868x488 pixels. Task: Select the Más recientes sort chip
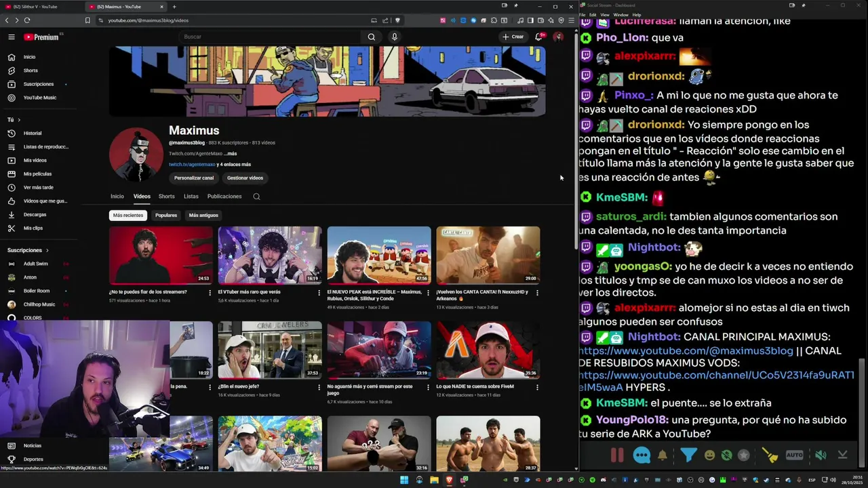coord(128,215)
